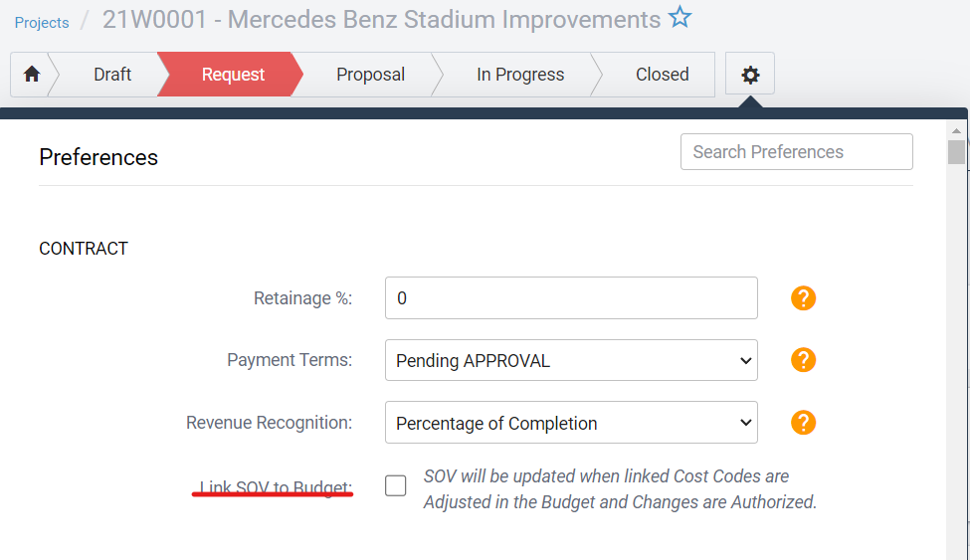Show help for Retainage %
This screenshot has width=970, height=560.
[x=803, y=298]
